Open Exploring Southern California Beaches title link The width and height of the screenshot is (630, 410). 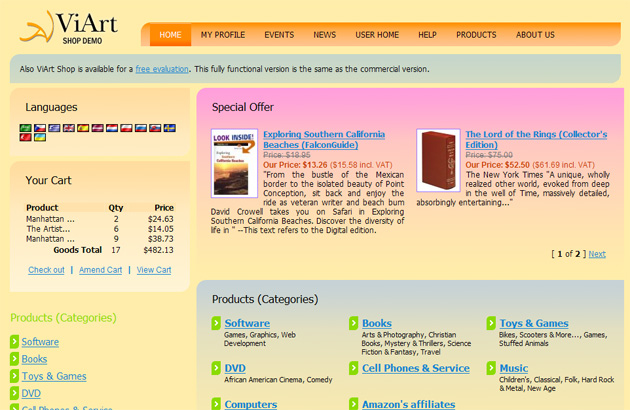click(324, 139)
